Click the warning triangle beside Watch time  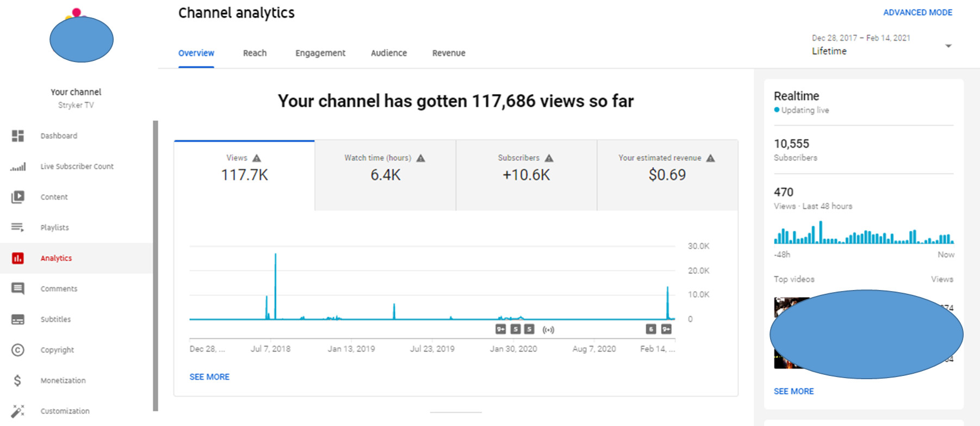click(x=420, y=158)
